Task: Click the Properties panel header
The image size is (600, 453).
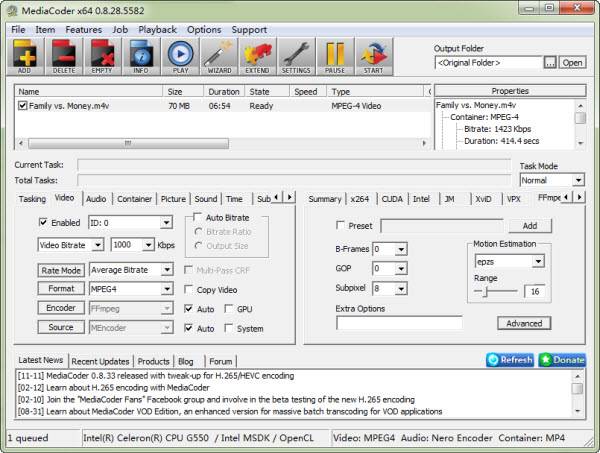Action: [510, 91]
